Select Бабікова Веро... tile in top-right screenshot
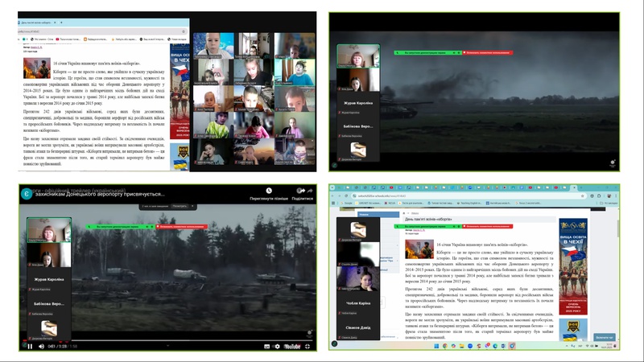The image size is (644, 362). point(358,127)
